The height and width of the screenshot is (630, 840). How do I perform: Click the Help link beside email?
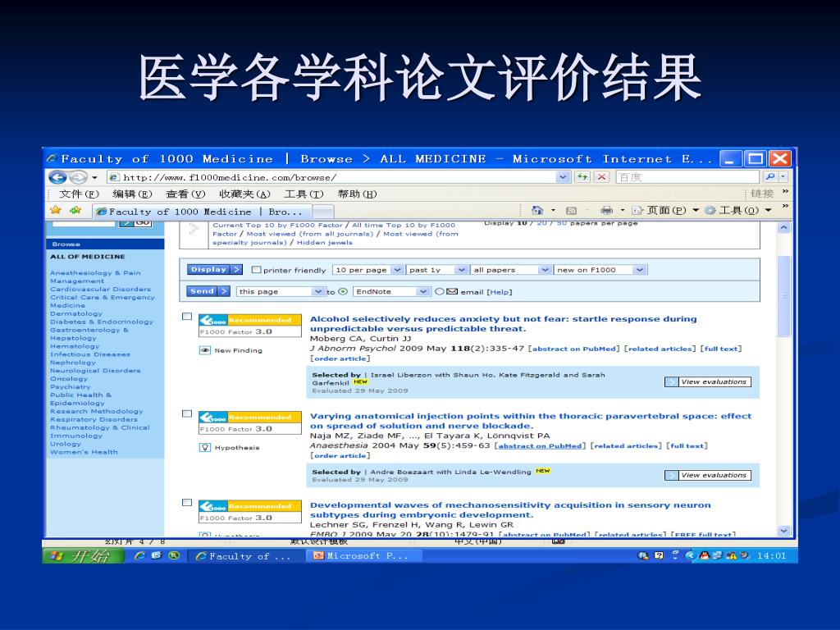point(500,292)
